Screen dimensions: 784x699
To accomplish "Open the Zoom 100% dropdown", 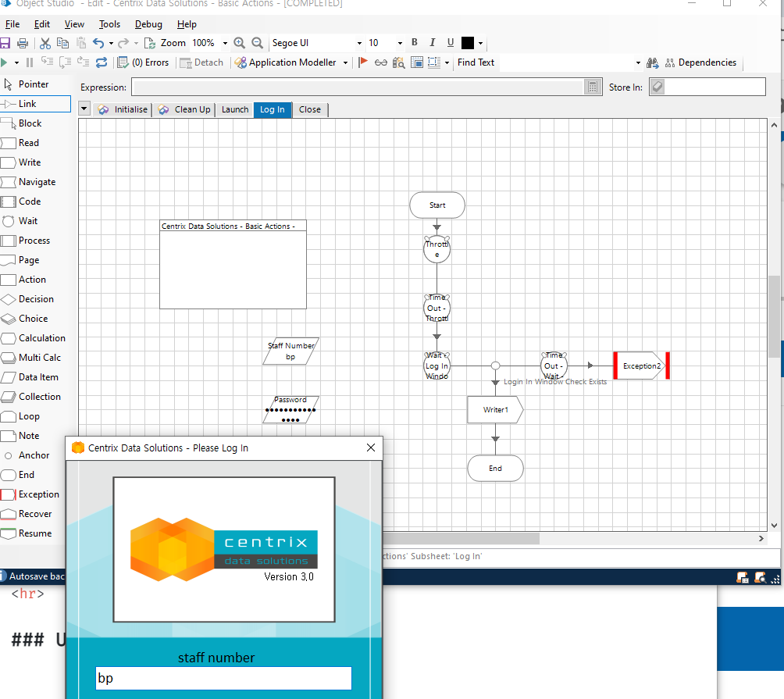I will click(225, 44).
